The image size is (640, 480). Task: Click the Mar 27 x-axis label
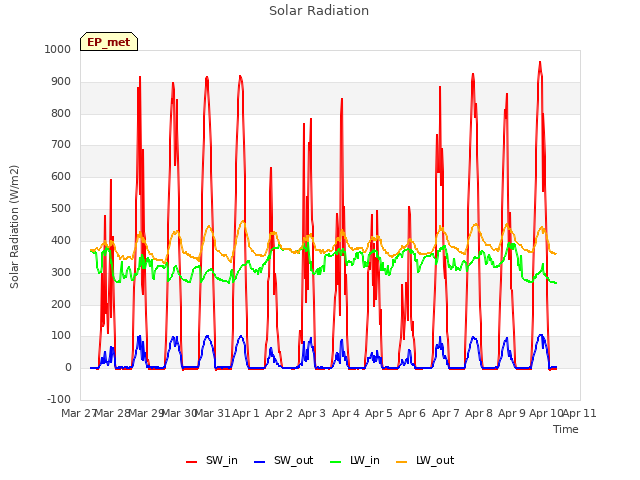coord(78,413)
